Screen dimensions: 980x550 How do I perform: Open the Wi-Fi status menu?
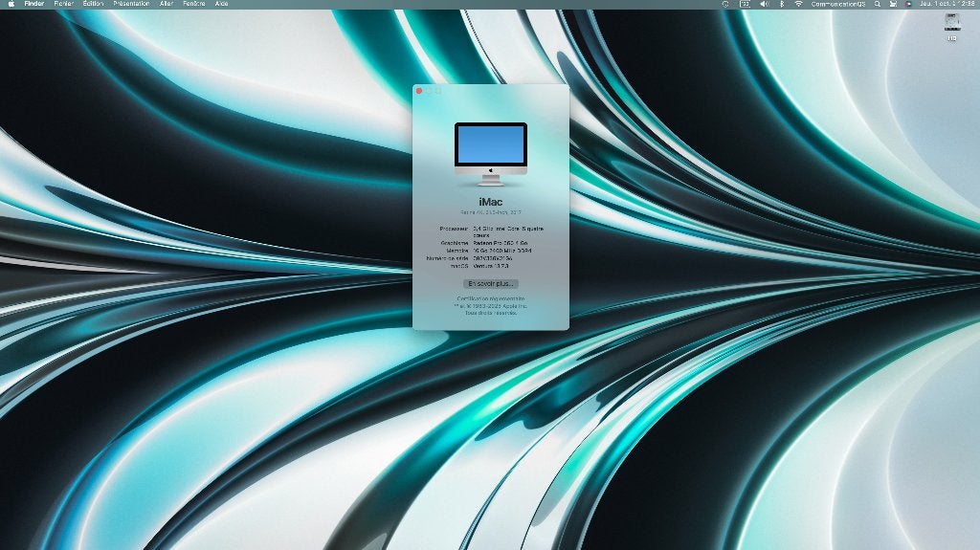[x=798, y=4]
